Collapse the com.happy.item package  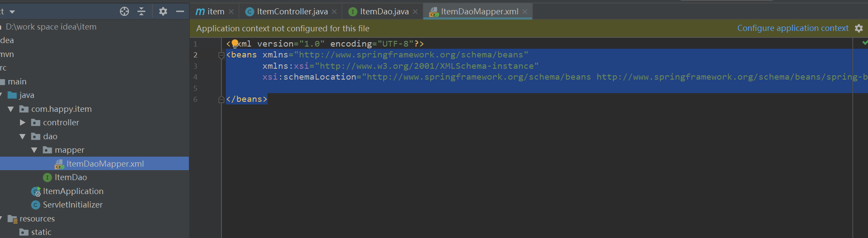(11, 109)
